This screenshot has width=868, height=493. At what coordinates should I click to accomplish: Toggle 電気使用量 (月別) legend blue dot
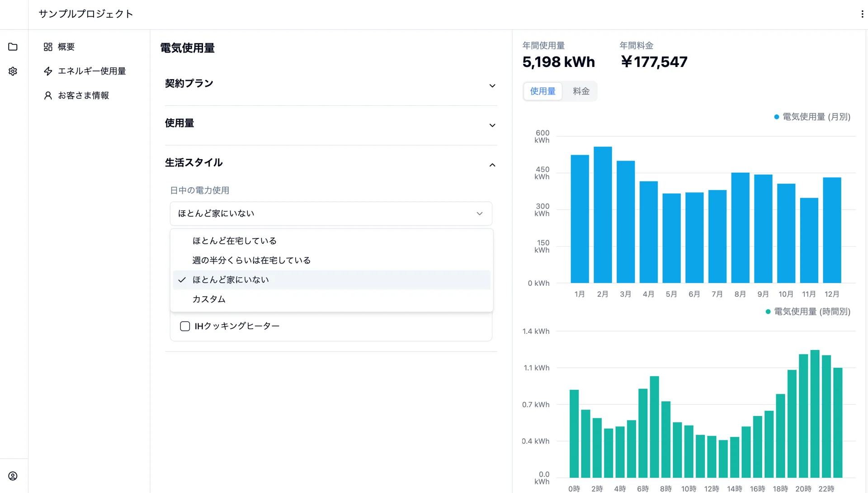click(776, 117)
